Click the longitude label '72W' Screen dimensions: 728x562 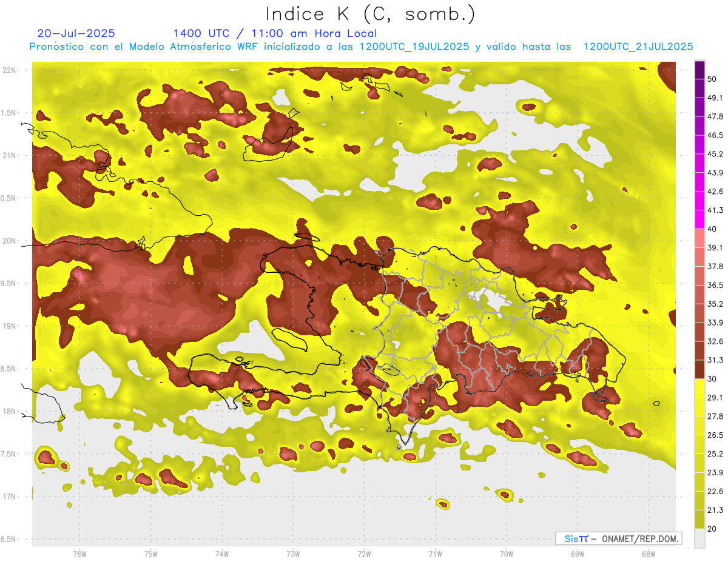[x=364, y=554]
